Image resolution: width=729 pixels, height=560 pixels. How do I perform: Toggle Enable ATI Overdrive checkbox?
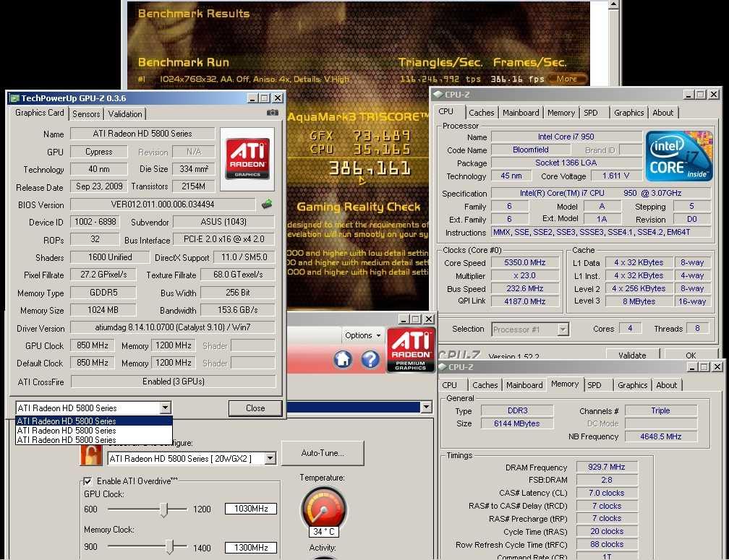(x=88, y=481)
